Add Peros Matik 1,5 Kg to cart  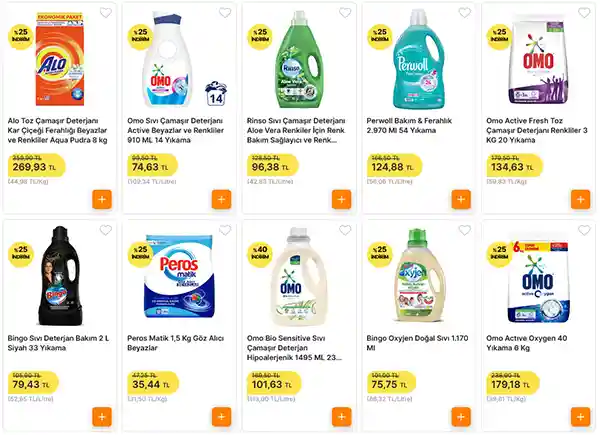coord(222,416)
